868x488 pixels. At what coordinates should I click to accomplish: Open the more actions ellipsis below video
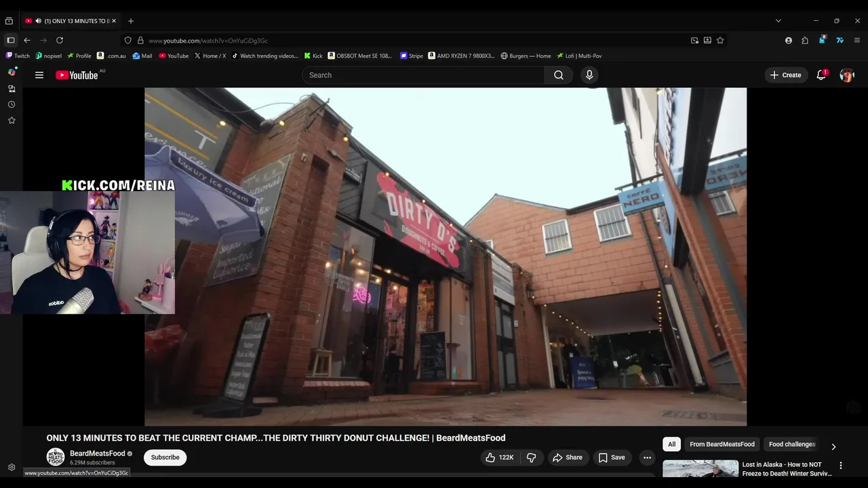tap(647, 457)
